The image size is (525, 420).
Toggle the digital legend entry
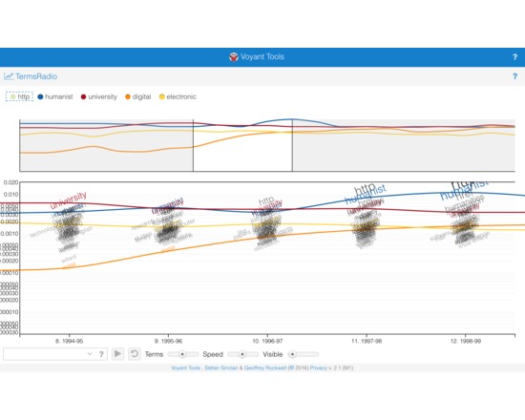[138, 96]
